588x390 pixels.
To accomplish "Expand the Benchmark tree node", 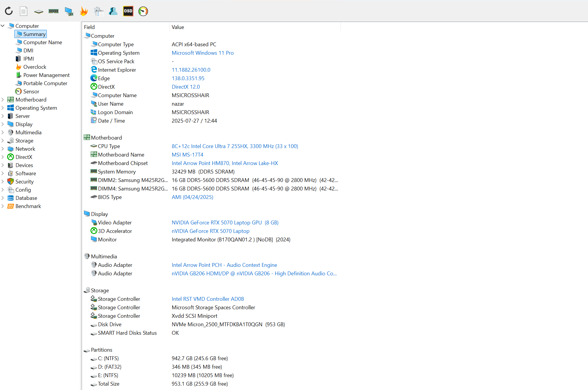I will click(3, 206).
